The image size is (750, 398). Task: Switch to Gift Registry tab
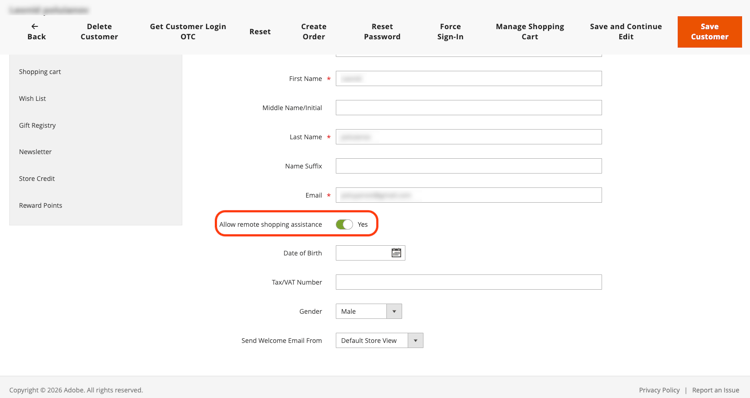point(37,125)
